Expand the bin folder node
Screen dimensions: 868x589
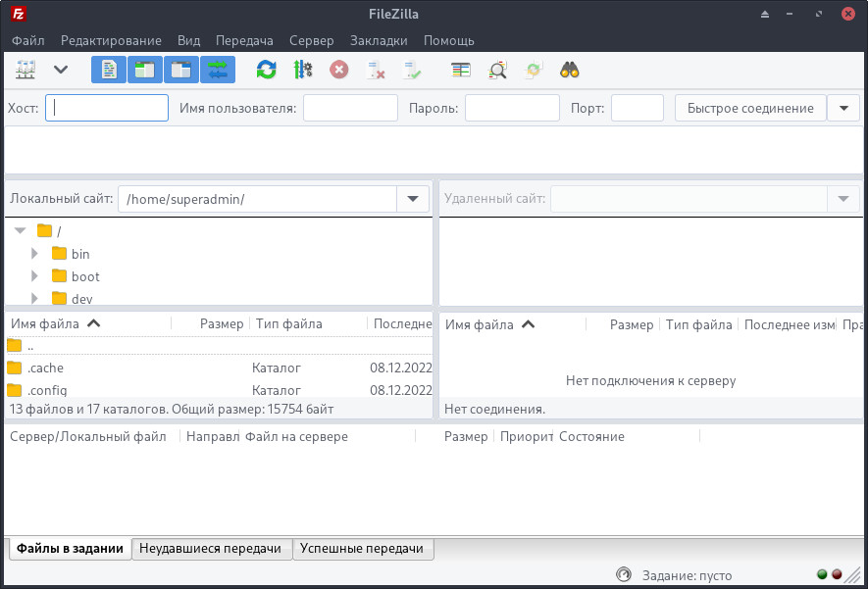tap(34, 253)
